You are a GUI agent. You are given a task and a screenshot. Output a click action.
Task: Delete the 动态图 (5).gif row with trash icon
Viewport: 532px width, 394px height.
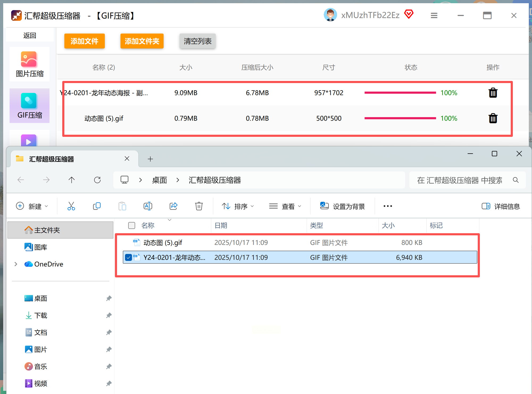[493, 118]
